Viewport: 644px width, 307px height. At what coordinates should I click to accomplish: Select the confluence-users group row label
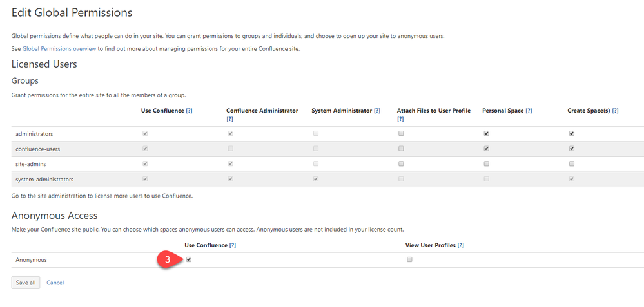coord(38,149)
